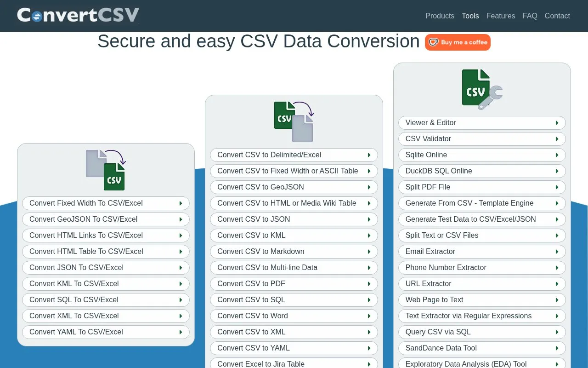Open the Tools menu
The width and height of the screenshot is (588, 368).
(470, 16)
